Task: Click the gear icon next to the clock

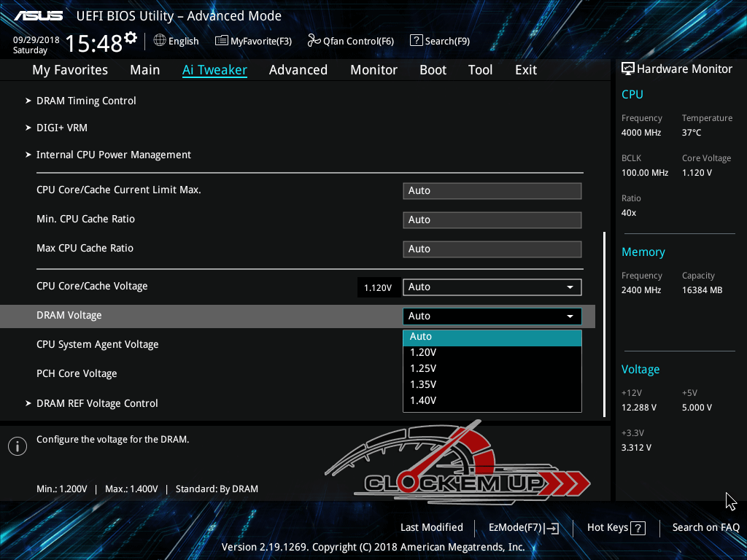Action: 131,37
